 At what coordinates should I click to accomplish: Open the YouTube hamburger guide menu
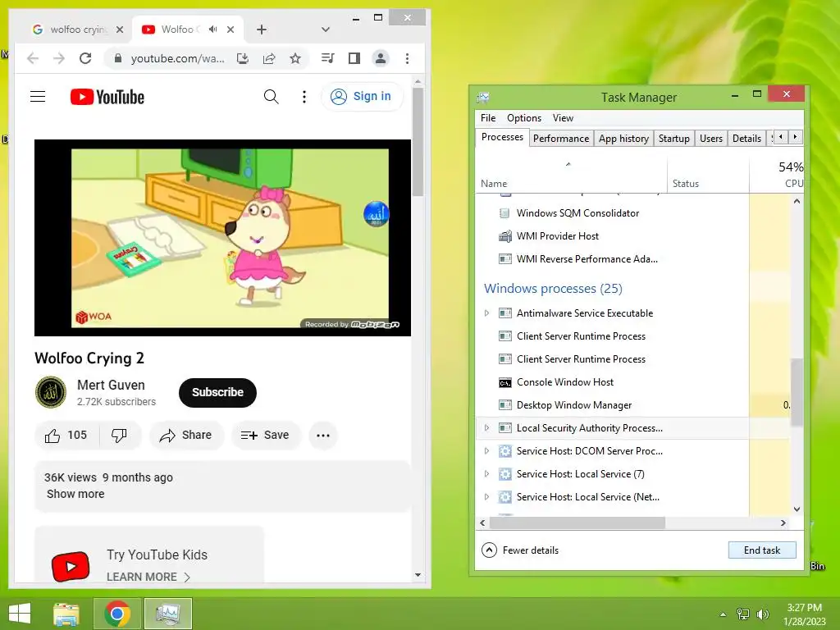point(38,97)
